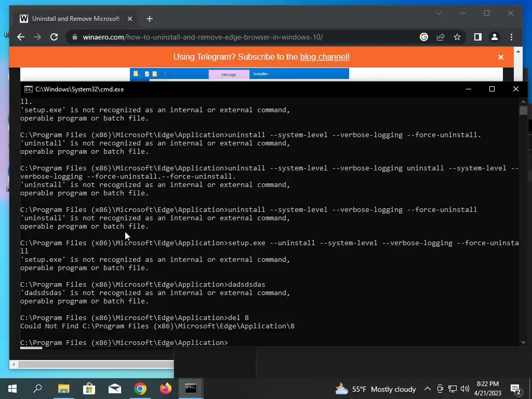This screenshot has height=399, width=532.
Task: Click page scrollbar up arrow in Chrome
Action: pos(518,51)
